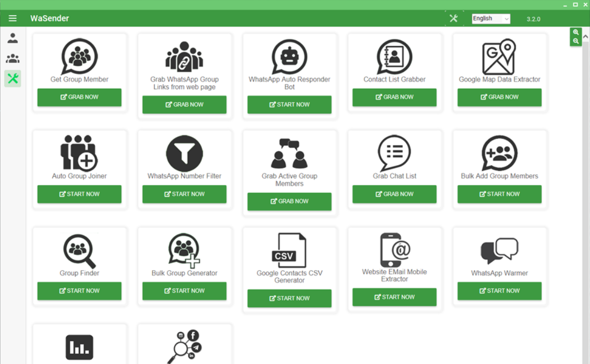Open the group users sidebar icon

click(13, 58)
